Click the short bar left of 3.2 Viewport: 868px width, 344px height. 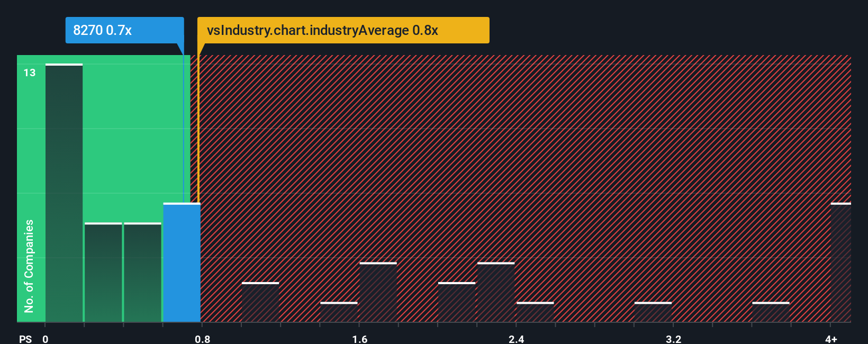pyautogui.click(x=653, y=312)
